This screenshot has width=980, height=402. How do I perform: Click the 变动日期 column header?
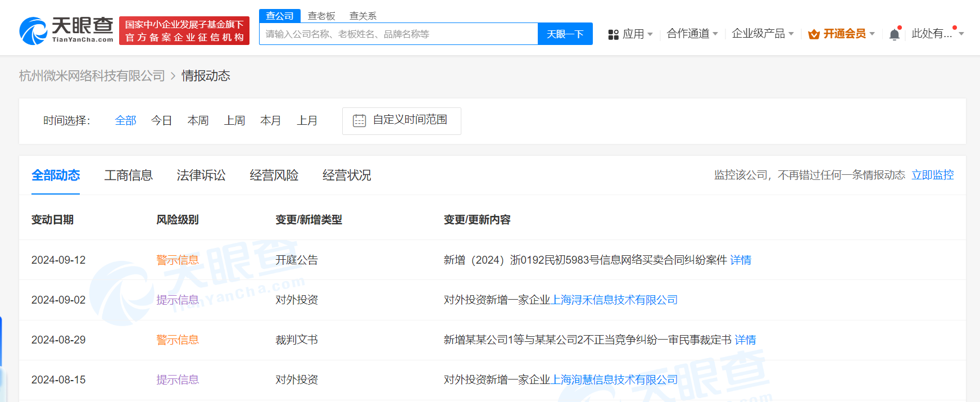(x=52, y=220)
